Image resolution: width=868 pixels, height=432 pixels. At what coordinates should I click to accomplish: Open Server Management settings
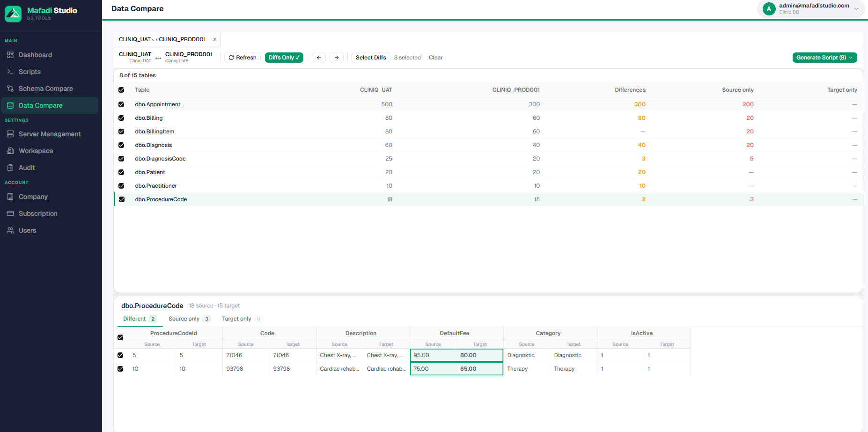50,134
